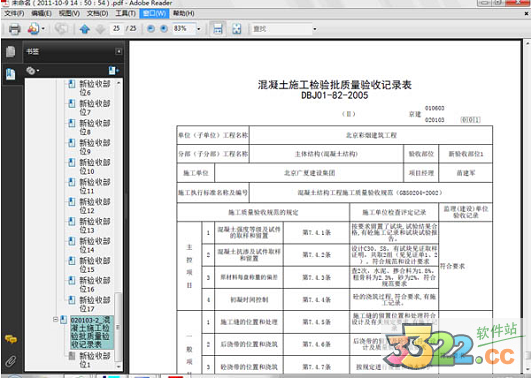Click the zoom out minus button
531x378 pixels.
point(151,29)
